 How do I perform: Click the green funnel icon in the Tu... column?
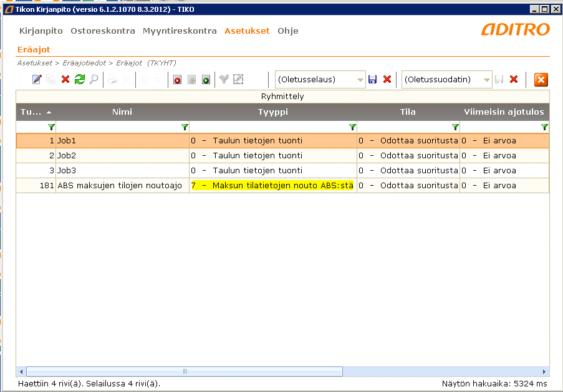pyautogui.click(x=51, y=127)
